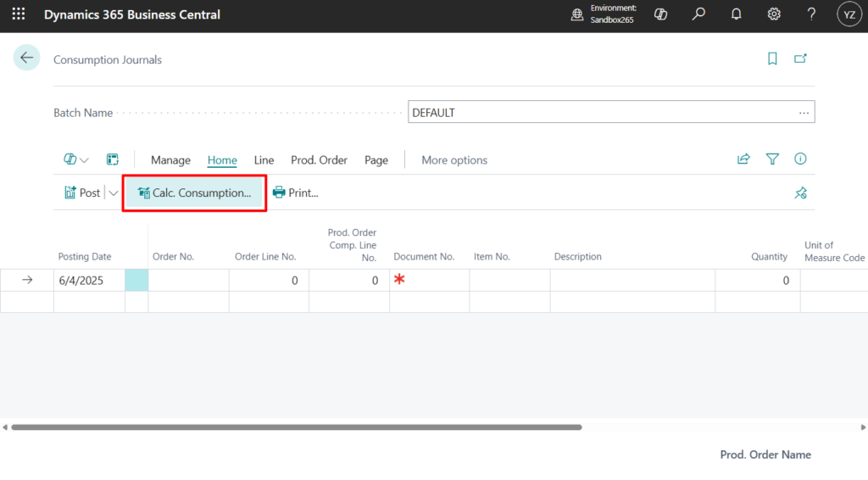This screenshot has width=868, height=480.
Task: Open the settings gear
Action: tap(773, 14)
